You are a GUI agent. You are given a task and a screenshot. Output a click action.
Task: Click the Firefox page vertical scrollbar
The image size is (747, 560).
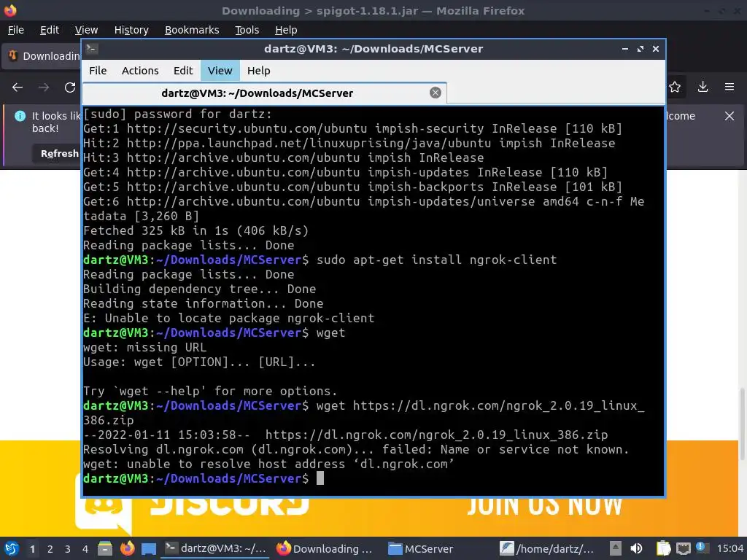pyautogui.click(x=742, y=424)
